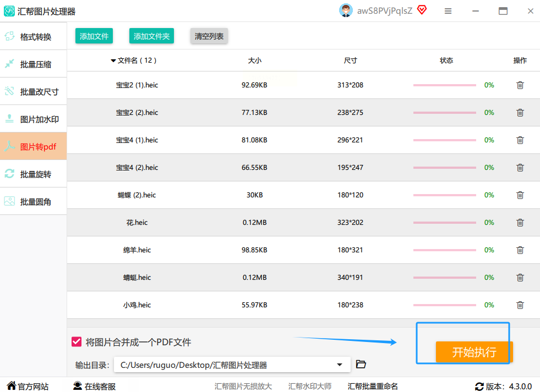Expand the output directory dropdown arrow

tap(340, 365)
